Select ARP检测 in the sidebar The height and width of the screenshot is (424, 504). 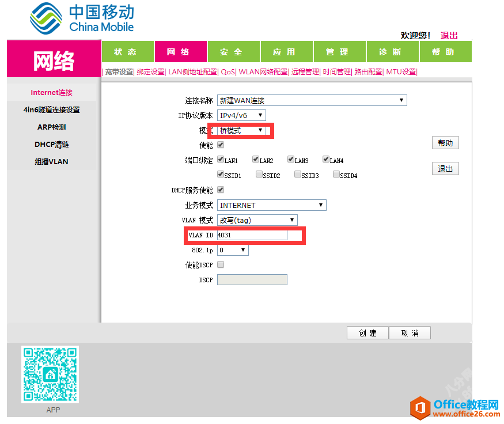point(51,127)
